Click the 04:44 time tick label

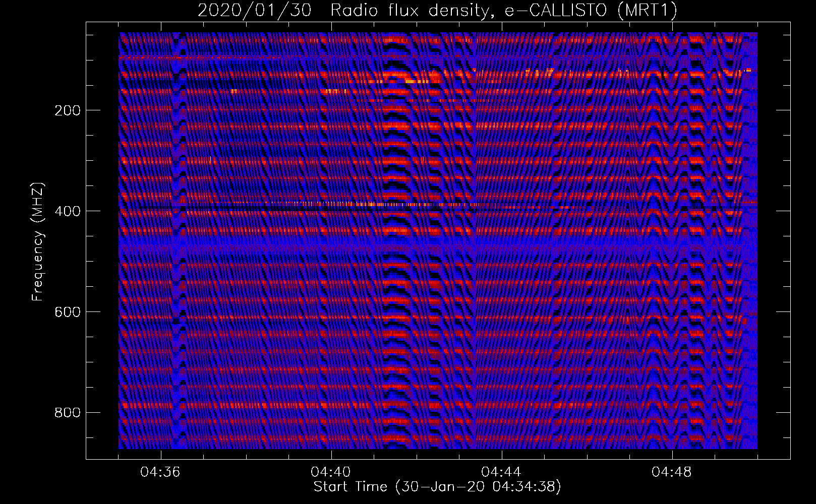(501, 472)
